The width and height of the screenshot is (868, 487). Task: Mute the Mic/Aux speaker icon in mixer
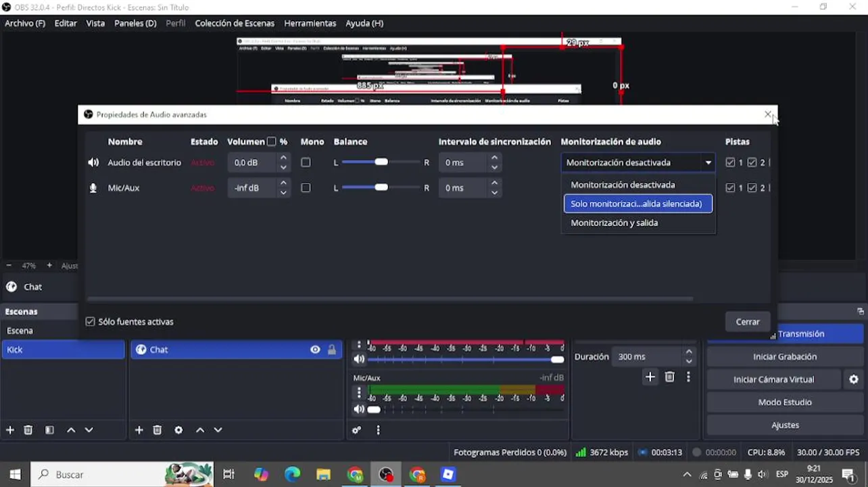(x=359, y=409)
